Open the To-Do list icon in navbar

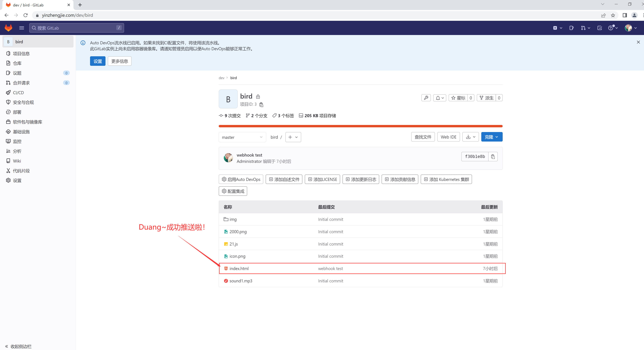tap(599, 28)
